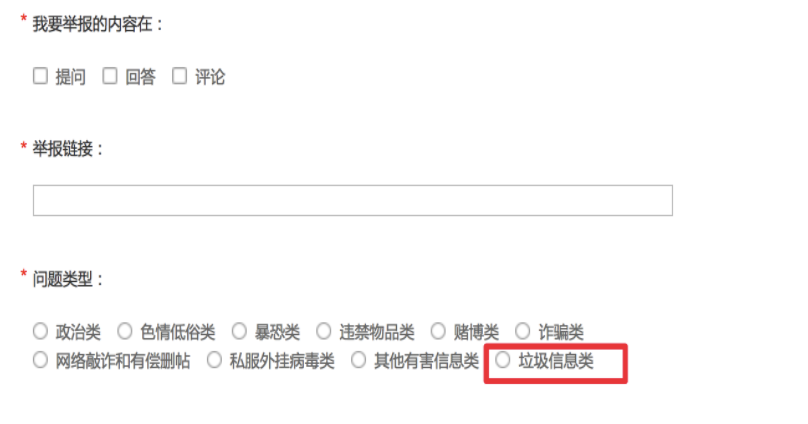Image resolution: width=808 pixels, height=424 pixels.
Task: Choose the 色情低俗类 radio option
Action: point(125,331)
